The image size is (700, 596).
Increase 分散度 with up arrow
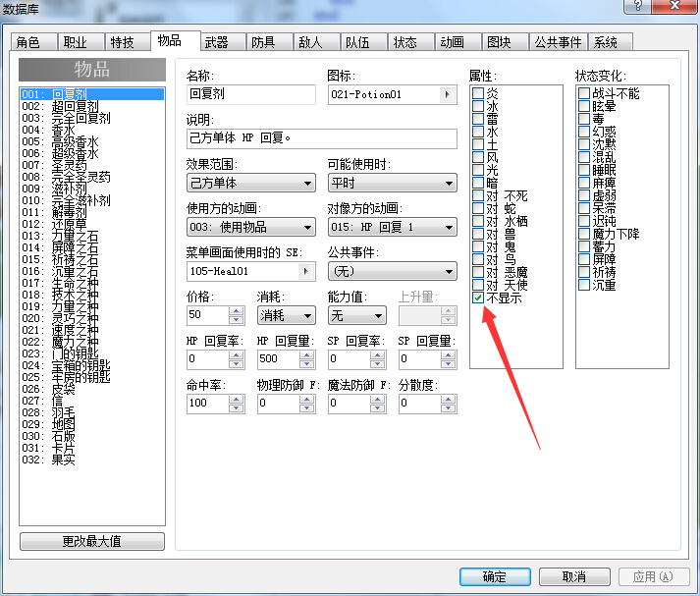coord(449,399)
